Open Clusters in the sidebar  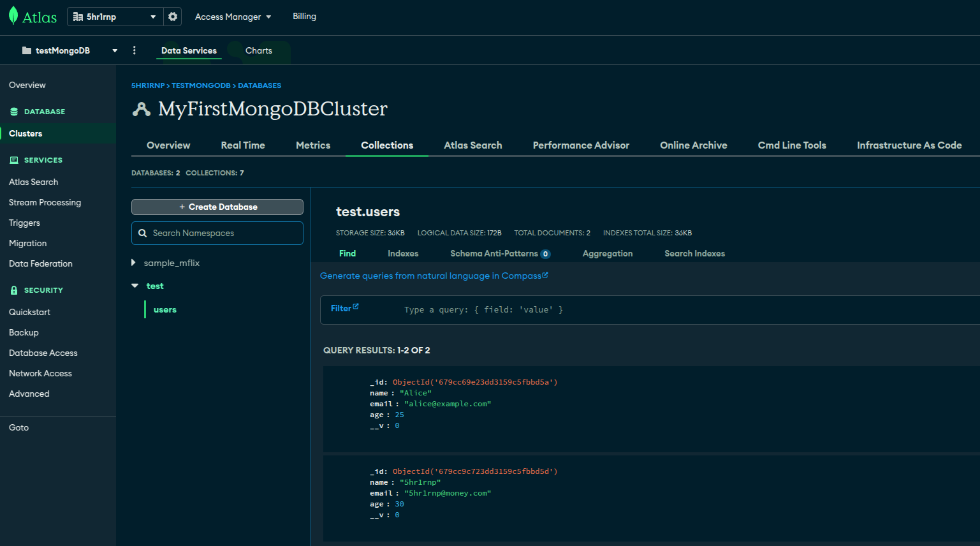26,133
